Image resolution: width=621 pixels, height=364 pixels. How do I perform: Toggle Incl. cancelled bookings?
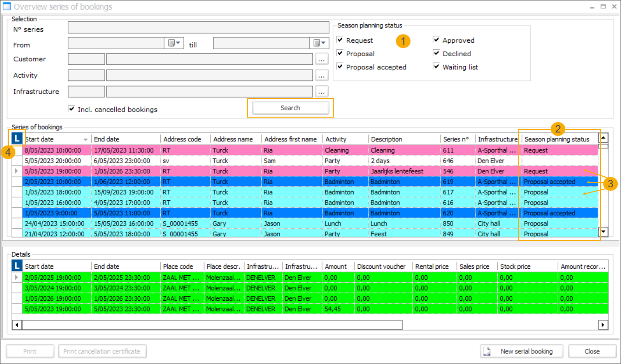71,109
